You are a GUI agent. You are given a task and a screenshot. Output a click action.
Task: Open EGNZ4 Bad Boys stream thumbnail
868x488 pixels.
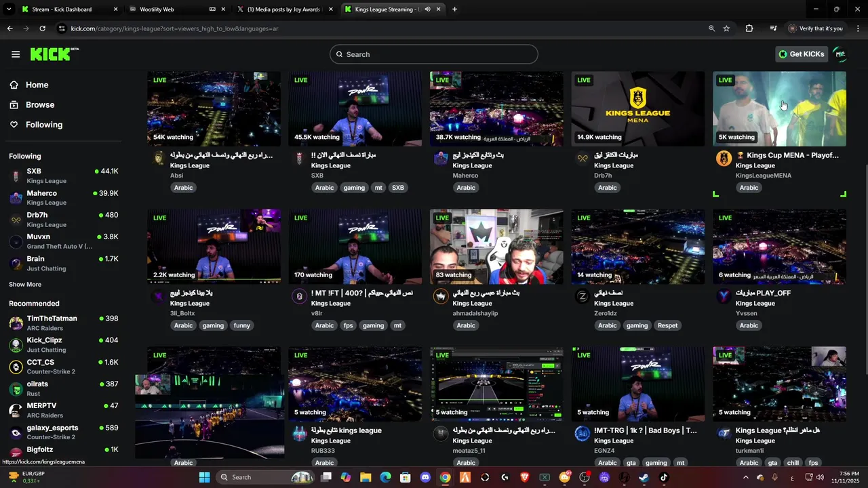pos(638,384)
